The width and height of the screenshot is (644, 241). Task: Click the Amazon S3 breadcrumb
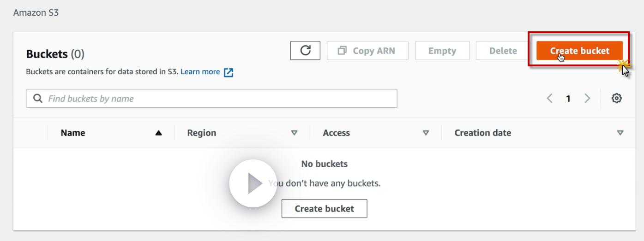[x=36, y=12]
